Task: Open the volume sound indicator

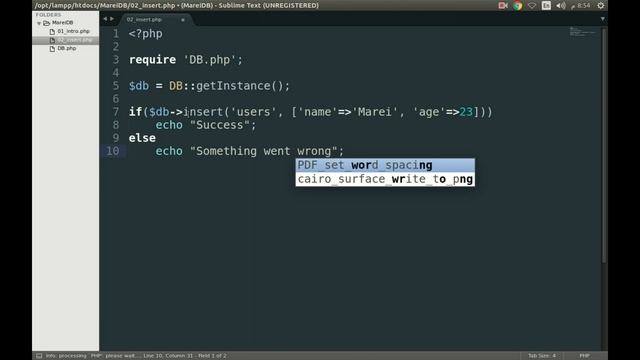Action: tap(561, 6)
